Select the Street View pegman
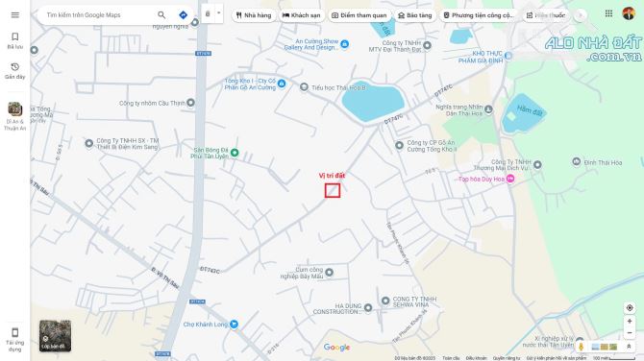The height and width of the screenshot is (361, 644). [582, 347]
